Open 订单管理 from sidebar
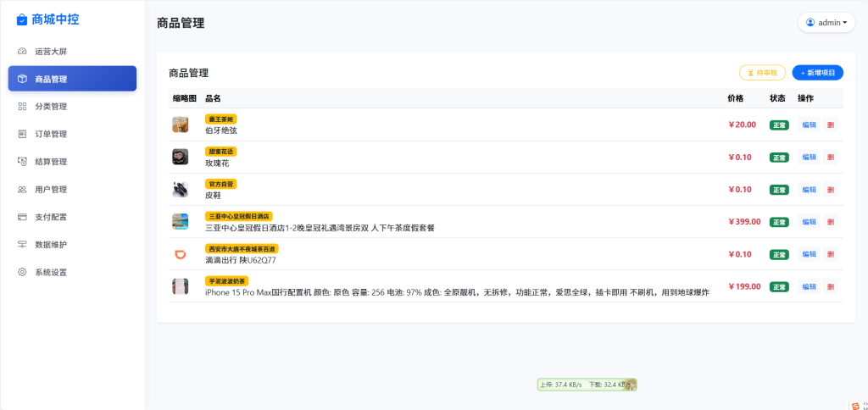The width and height of the screenshot is (868, 410). tap(72, 134)
